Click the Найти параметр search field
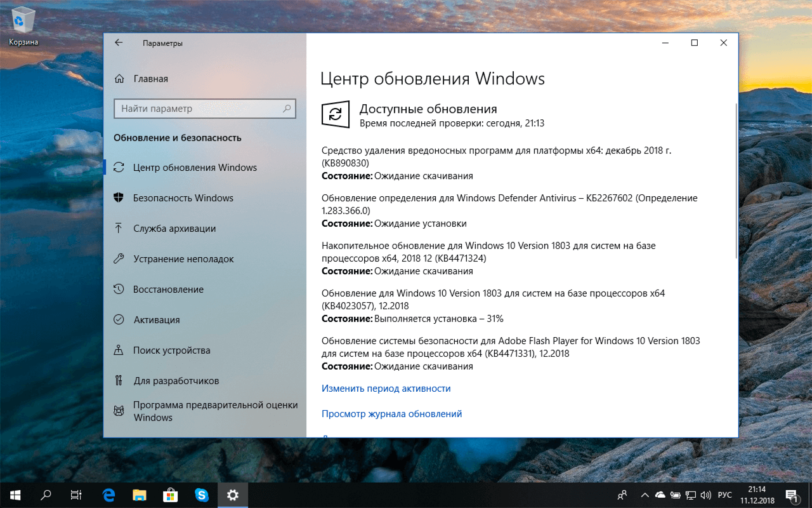 click(205, 109)
